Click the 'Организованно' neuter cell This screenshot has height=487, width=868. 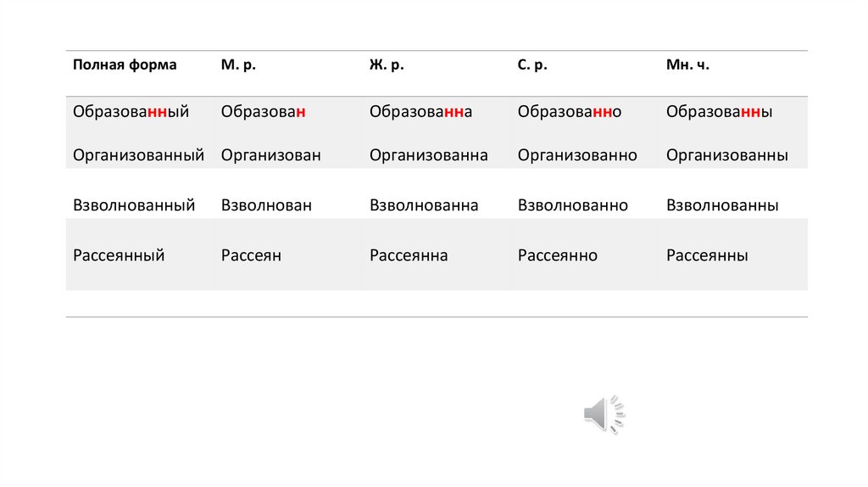[x=577, y=155]
